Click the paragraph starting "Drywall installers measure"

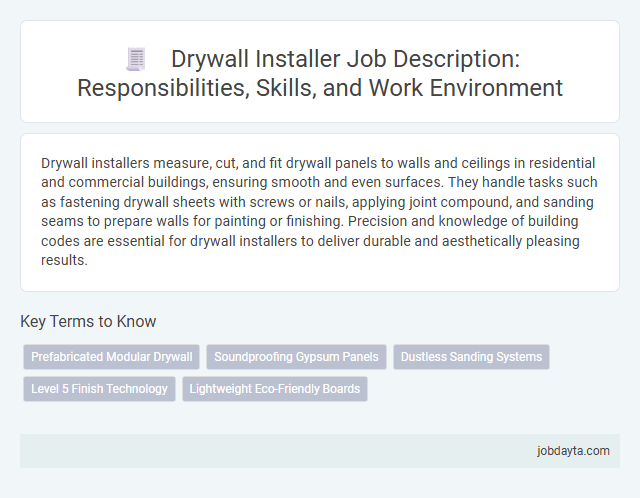click(x=319, y=211)
